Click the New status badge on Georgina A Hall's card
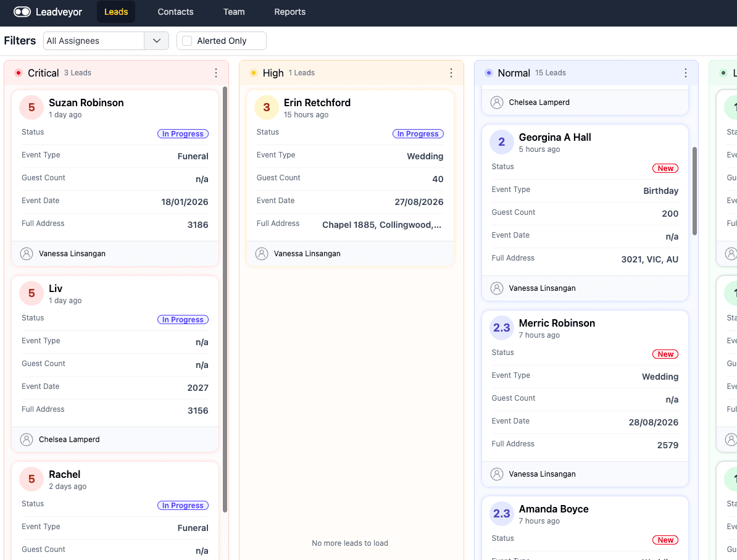 (x=665, y=168)
